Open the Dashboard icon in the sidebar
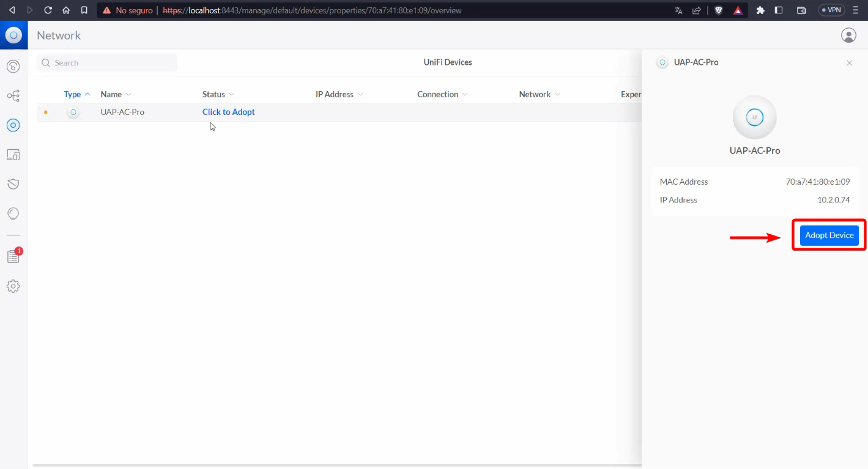 click(13, 66)
